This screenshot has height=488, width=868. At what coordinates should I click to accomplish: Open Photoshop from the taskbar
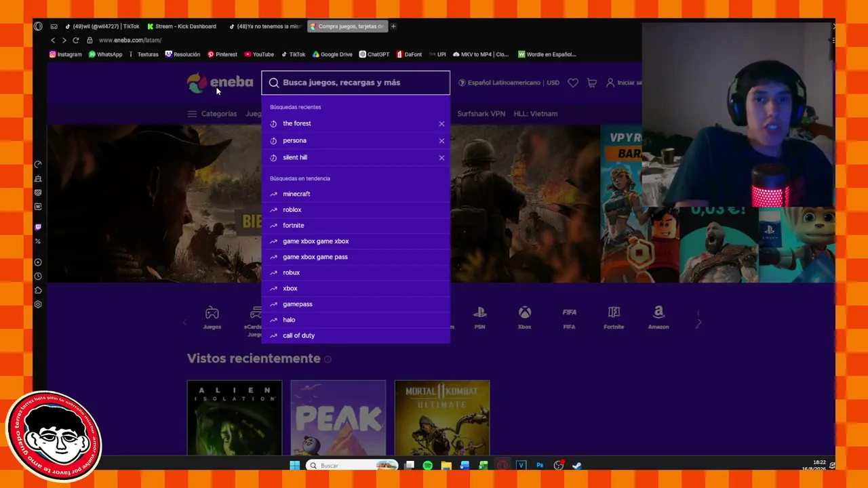[x=540, y=466]
